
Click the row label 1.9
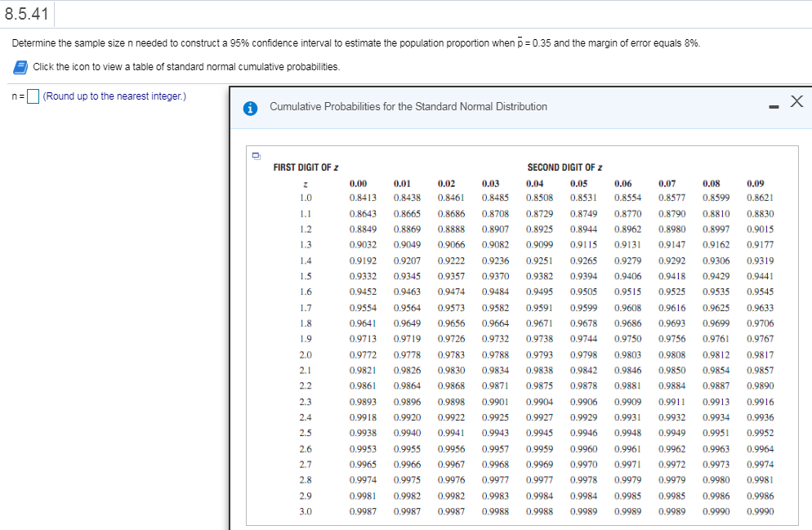(x=306, y=339)
